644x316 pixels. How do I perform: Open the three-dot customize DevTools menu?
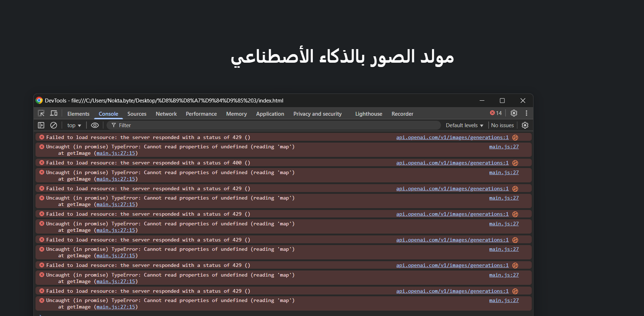526,113
